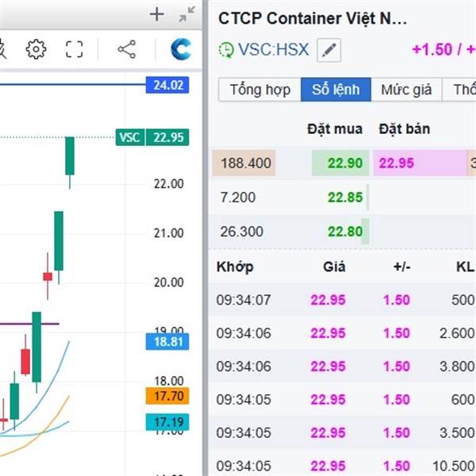Click bid volume 26.300
The image size is (476, 476).
242,232
